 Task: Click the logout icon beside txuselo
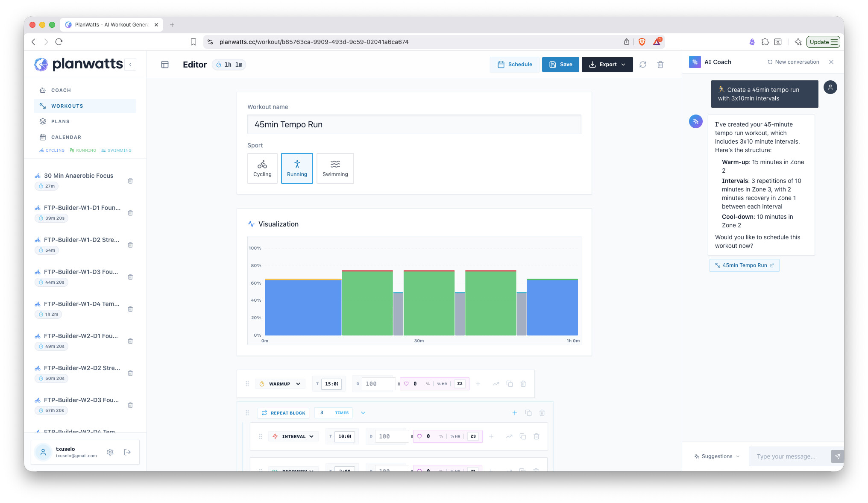(x=127, y=452)
